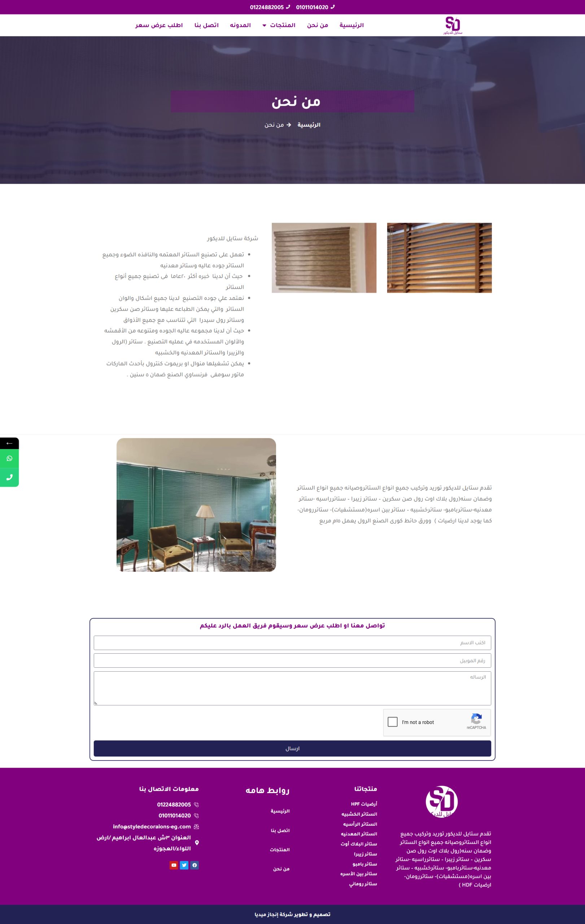
Task: Open the الستائر الخشبيه footer product link
Action: pos(359,814)
